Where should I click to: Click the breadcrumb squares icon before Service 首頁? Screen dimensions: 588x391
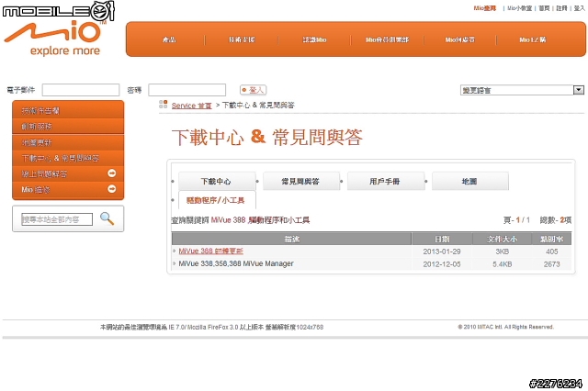pos(164,105)
